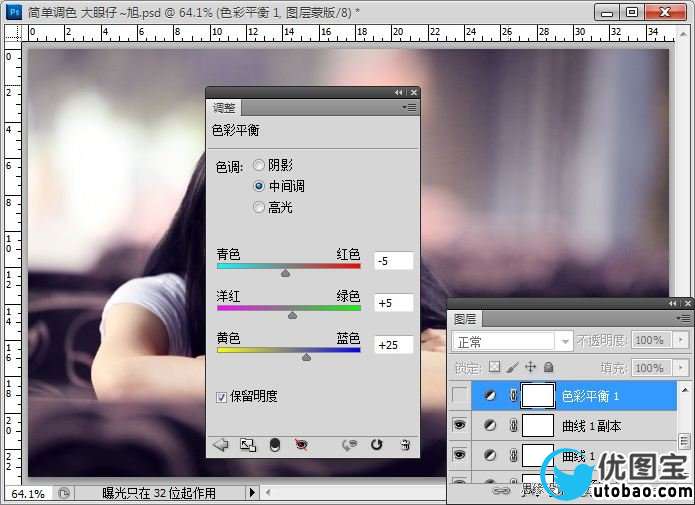The width and height of the screenshot is (695, 505).
Task: Toggle adjustment layer visibility eye icon
Action: [301, 445]
